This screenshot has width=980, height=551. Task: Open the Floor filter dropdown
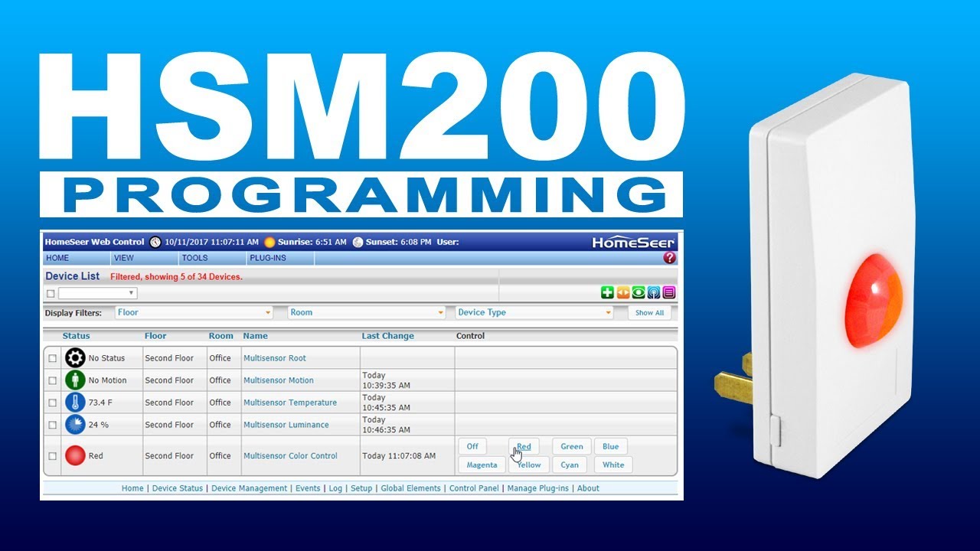194,312
